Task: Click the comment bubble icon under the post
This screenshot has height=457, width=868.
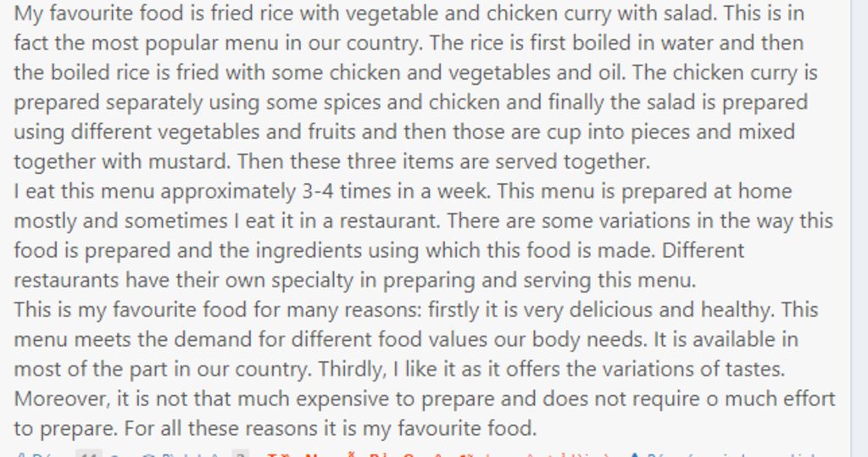Action: tap(148, 454)
